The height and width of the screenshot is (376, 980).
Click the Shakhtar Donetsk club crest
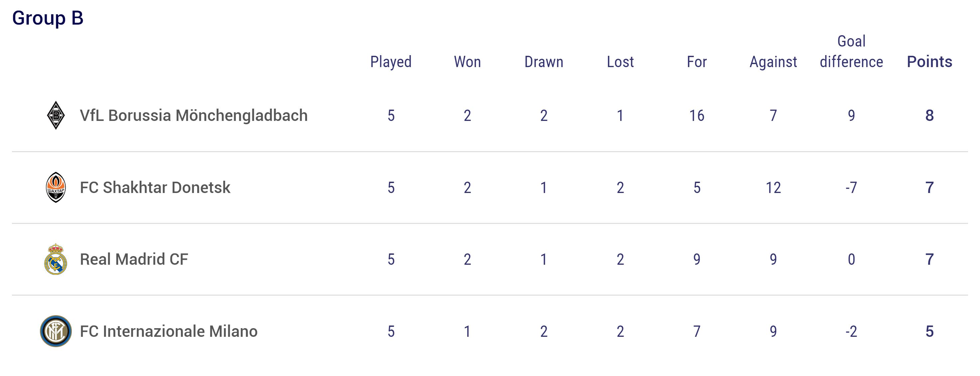pyautogui.click(x=56, y=187)
